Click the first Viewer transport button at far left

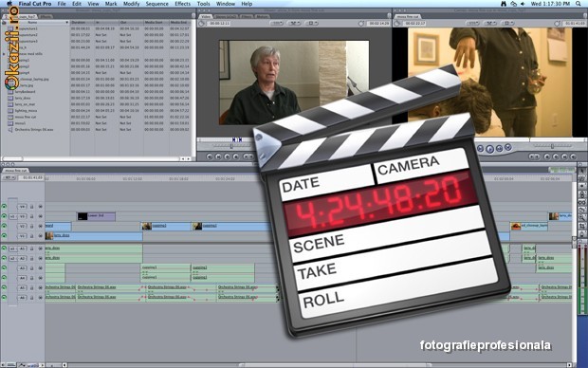[210, 156]
